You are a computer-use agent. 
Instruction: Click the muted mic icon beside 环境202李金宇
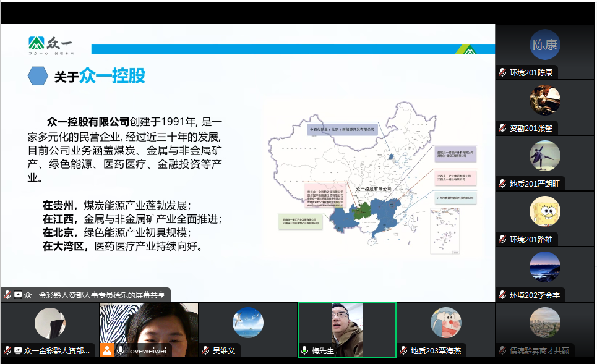coord(503,295)
